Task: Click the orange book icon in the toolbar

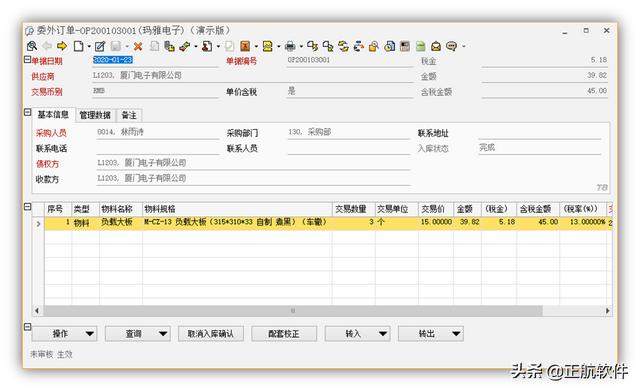Action: [245, 46]
